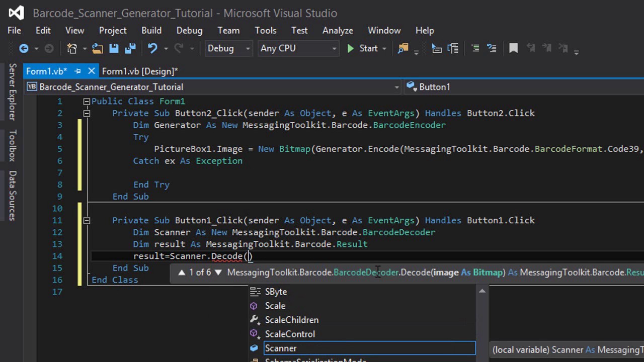Click the Decode call on line 14
The height and width of the screenshot is (362, 644).
[x=227, y=256]
